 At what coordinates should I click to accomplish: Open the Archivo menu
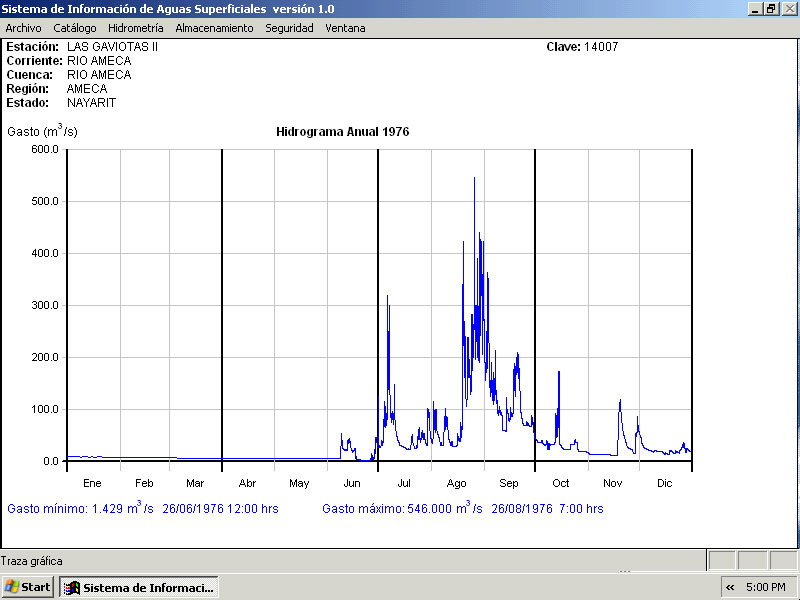tap(23, 28)
